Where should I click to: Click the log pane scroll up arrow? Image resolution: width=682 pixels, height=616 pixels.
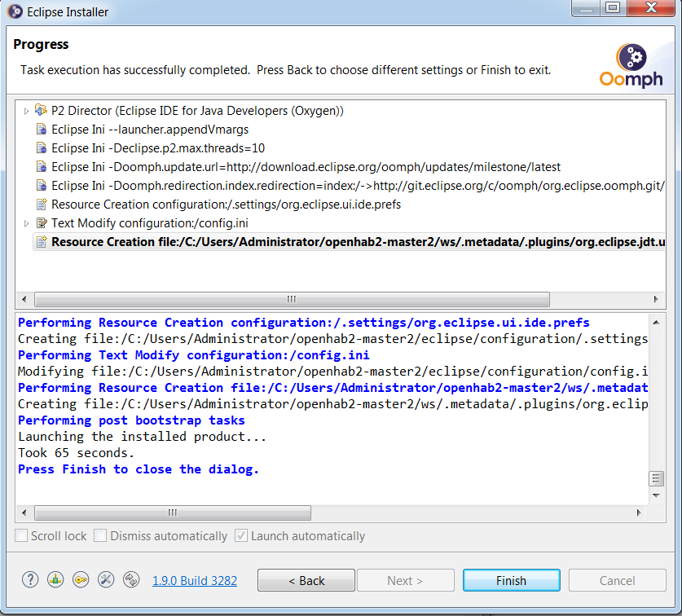pyautogui.click(x=657, y=323)
